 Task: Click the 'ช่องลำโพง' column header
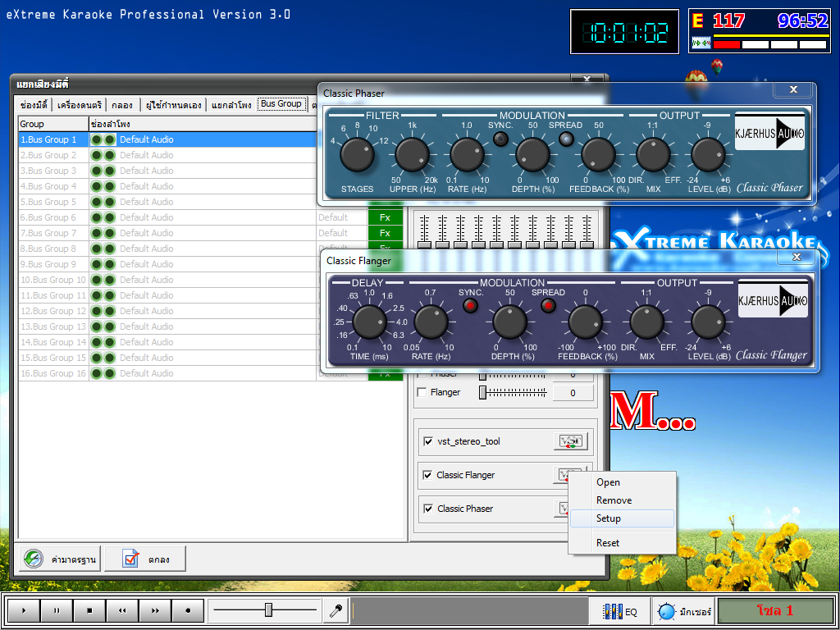[x=203, y=125]
